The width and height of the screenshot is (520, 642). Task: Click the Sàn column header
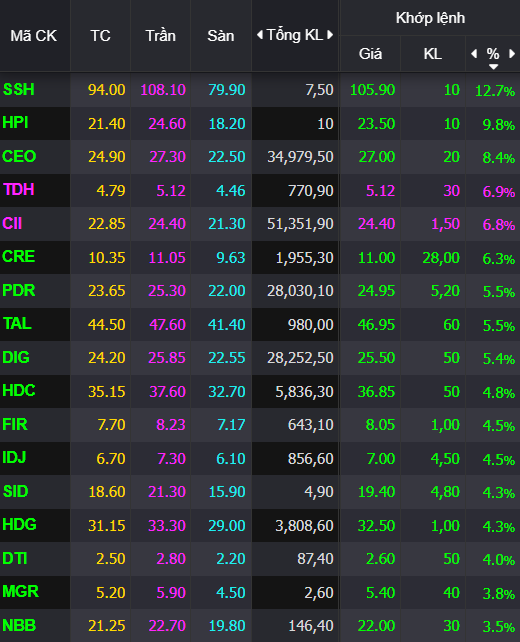[221, 36]
